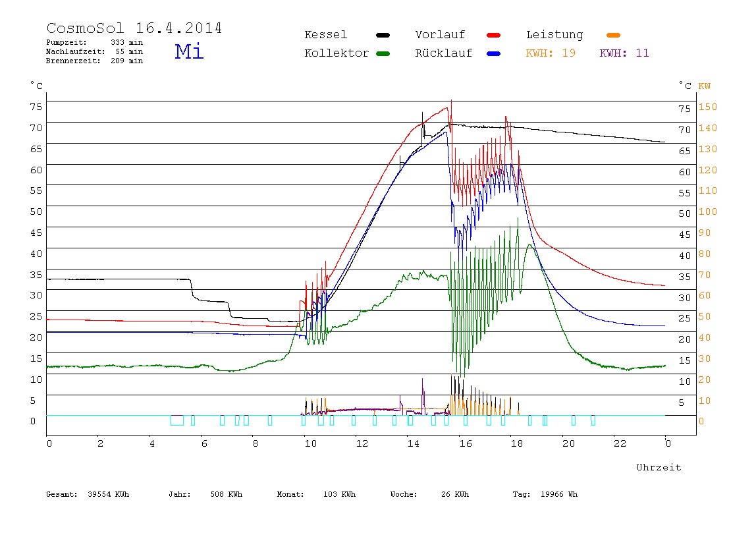Click the "Nachlaufzeit: 55 min" line
Screen dimensions: 756x535
(95, 51)
